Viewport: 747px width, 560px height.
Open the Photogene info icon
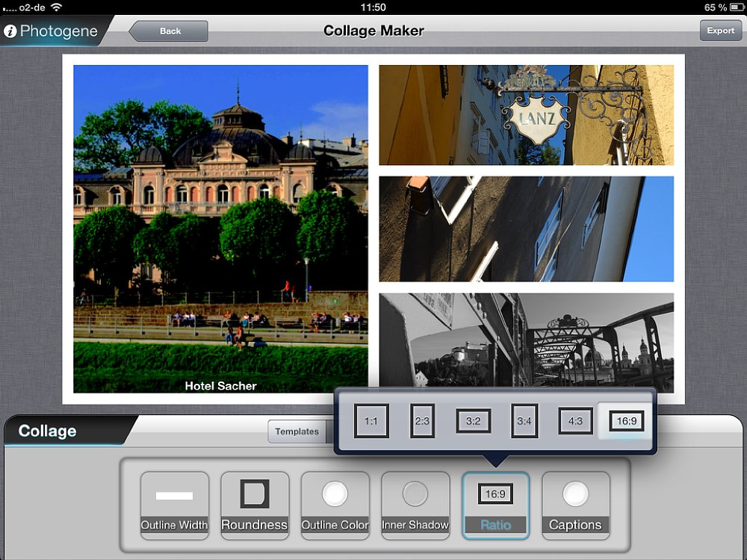[10, 31]
